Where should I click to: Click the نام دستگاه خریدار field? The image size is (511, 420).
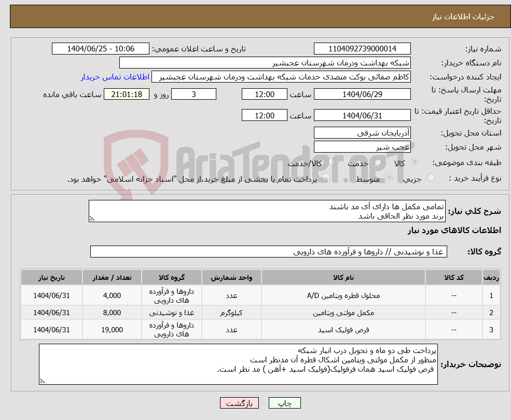(265, 63)
